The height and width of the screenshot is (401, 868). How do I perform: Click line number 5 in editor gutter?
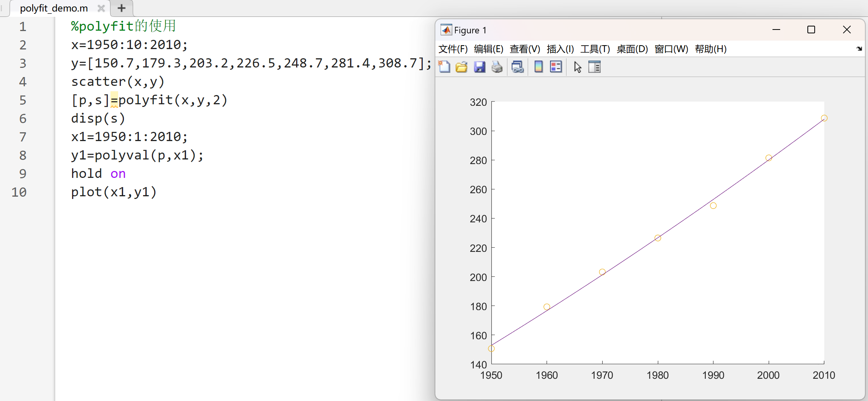(x=23, y=100)
